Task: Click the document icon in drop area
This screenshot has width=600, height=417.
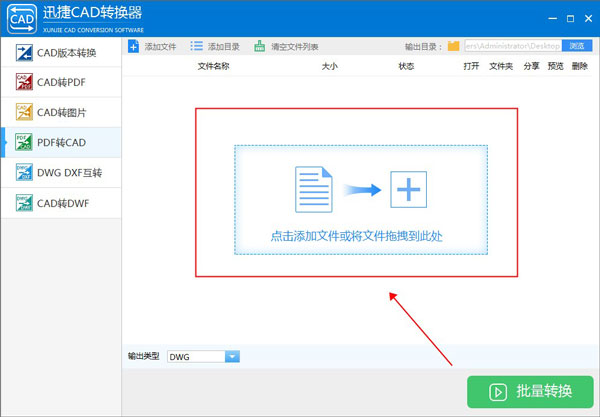Action: 314,189
